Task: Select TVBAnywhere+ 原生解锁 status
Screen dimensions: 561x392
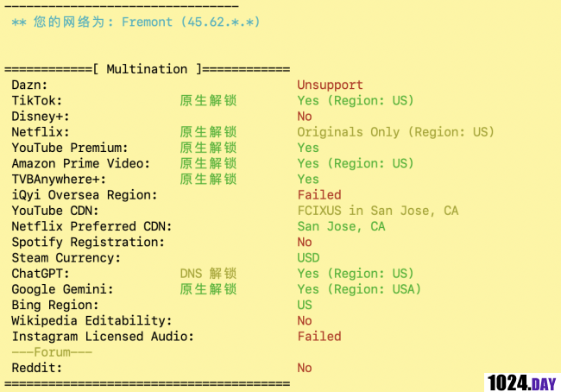Action: pyautogui.click(x=208, y=179)
